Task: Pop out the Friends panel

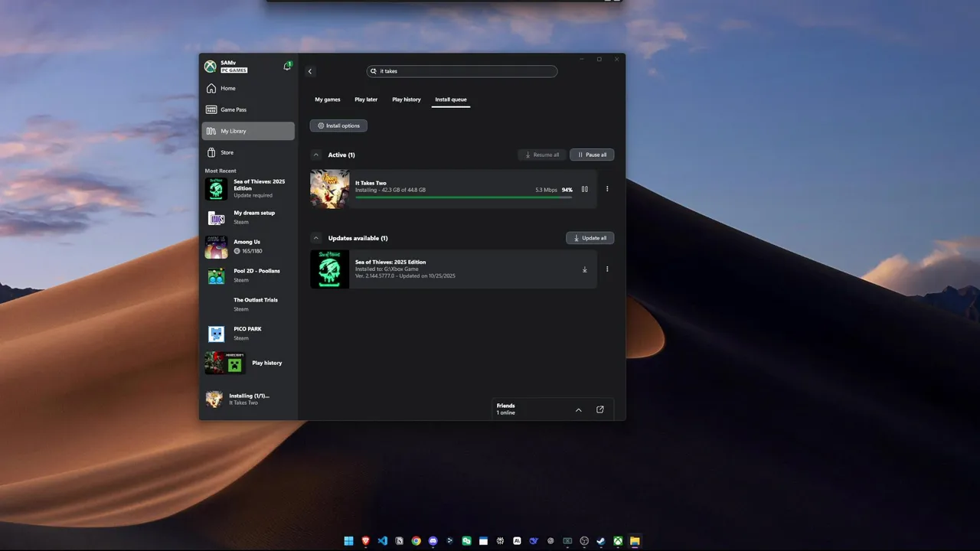Action: coord(600,409)
